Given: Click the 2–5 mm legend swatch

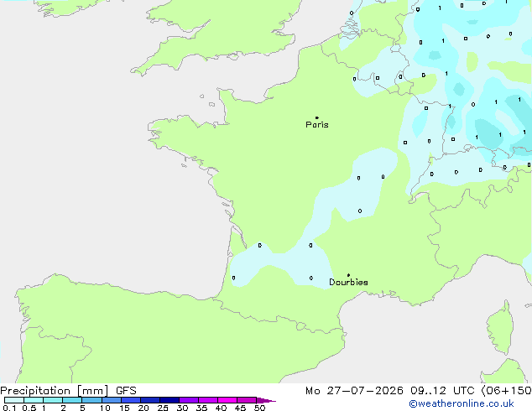Looking at the screenshot, I should (x=72, y=400).
